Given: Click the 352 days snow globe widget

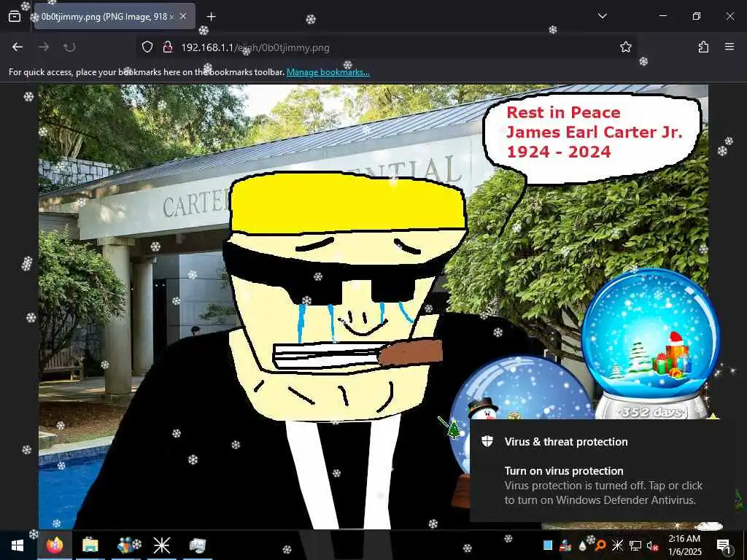Looking at the screenshot, I should 651,344.
